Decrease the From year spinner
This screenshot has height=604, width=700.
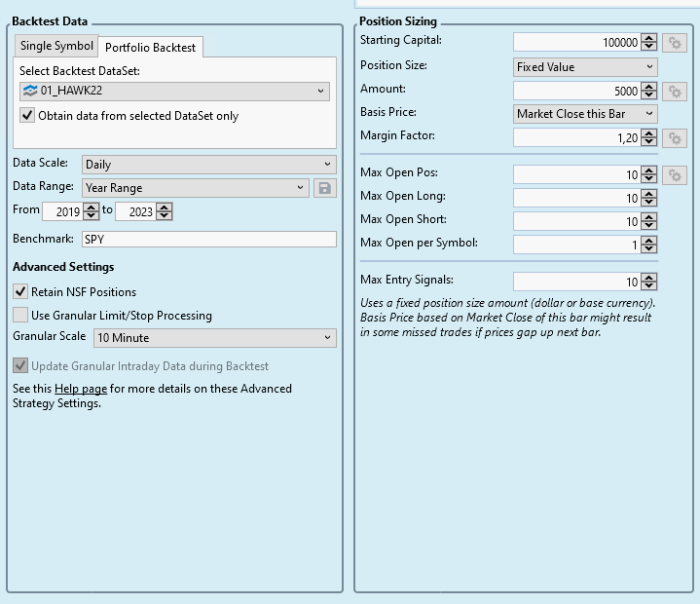92,215
